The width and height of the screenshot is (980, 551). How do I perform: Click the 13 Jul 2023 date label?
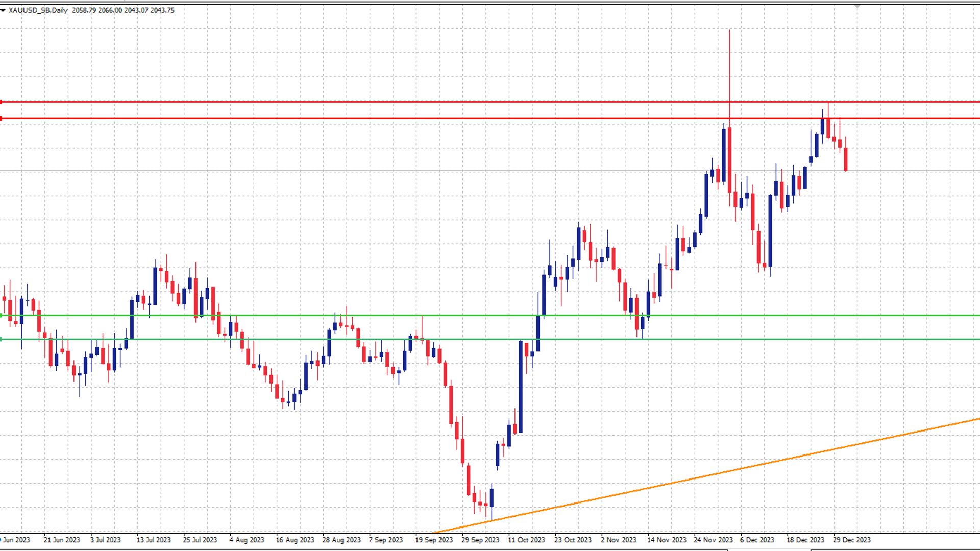(x=154, y=540)
